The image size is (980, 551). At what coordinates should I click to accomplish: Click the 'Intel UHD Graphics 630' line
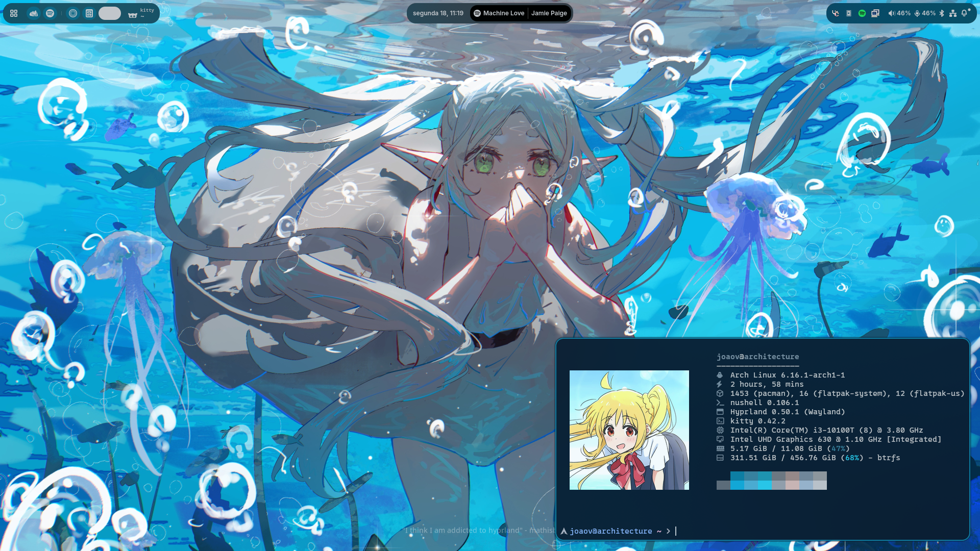point(836,439)
